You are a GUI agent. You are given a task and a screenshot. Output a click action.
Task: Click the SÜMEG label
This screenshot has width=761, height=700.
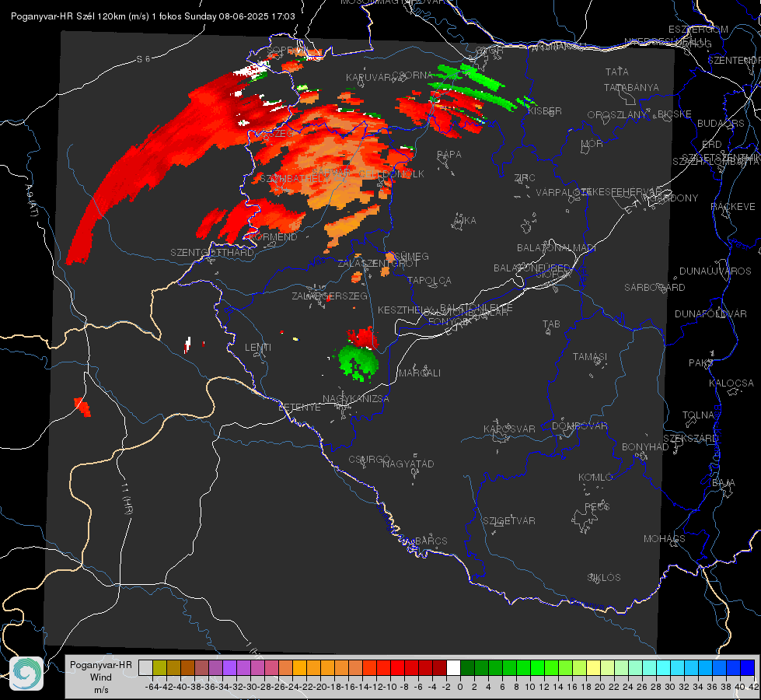[x=411, y=256]
